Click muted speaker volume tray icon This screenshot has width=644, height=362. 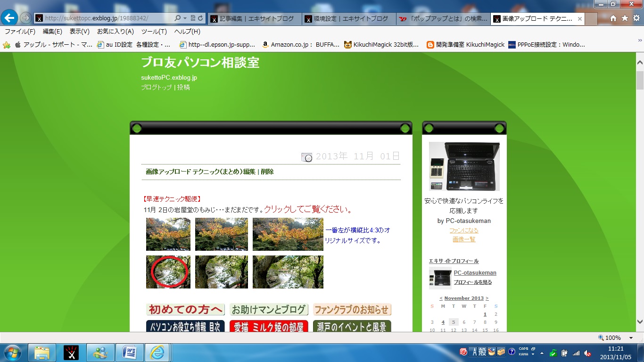587,353
